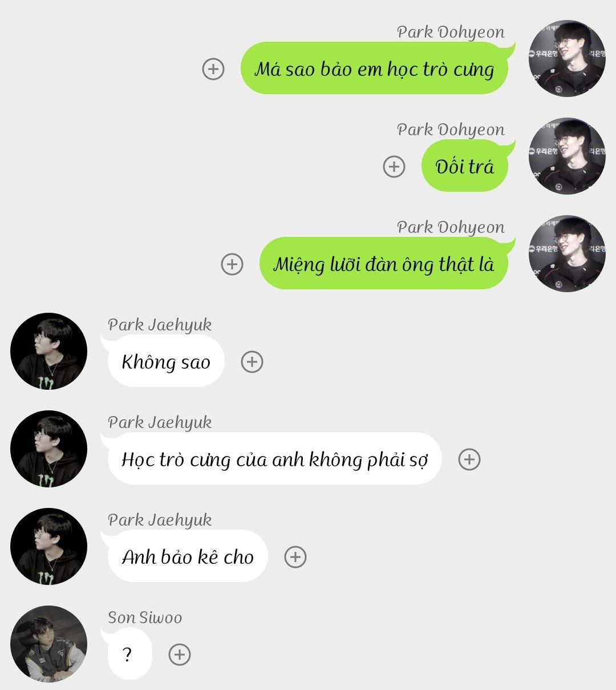Click the plus icon next to "Dối trá" message
This screenshot has height=690, width=616.
(394, 167)
